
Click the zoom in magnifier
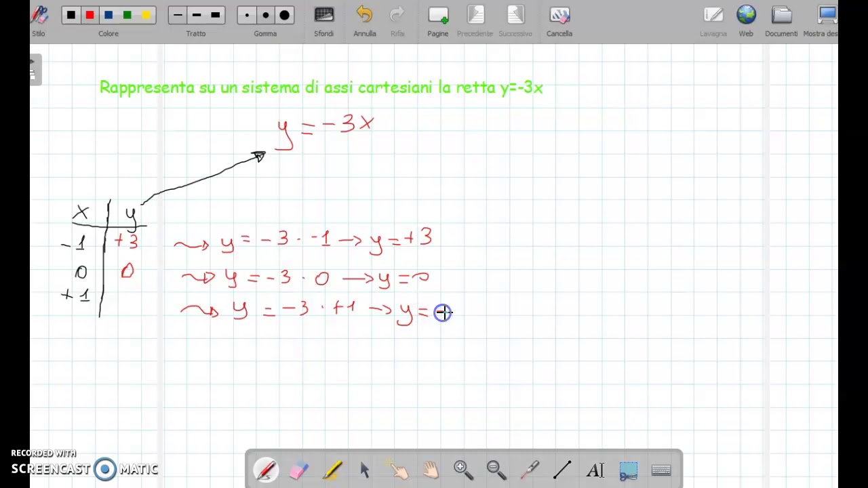click(464, 469)
